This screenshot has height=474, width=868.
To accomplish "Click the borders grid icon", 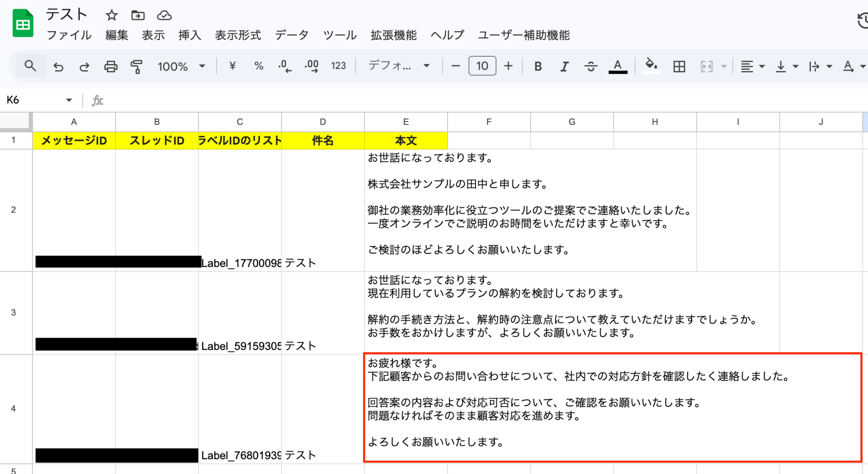I will pyautogui.click(x=679, y=67).
